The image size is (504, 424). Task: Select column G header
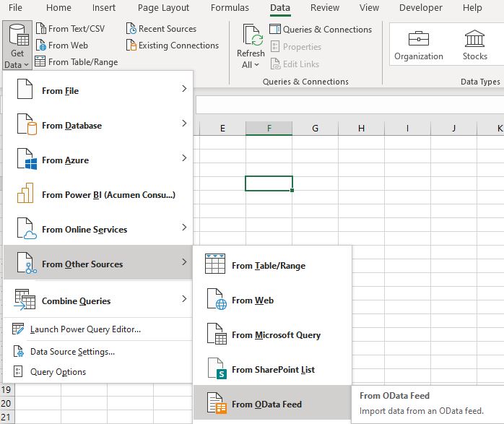tap(315, 129)
